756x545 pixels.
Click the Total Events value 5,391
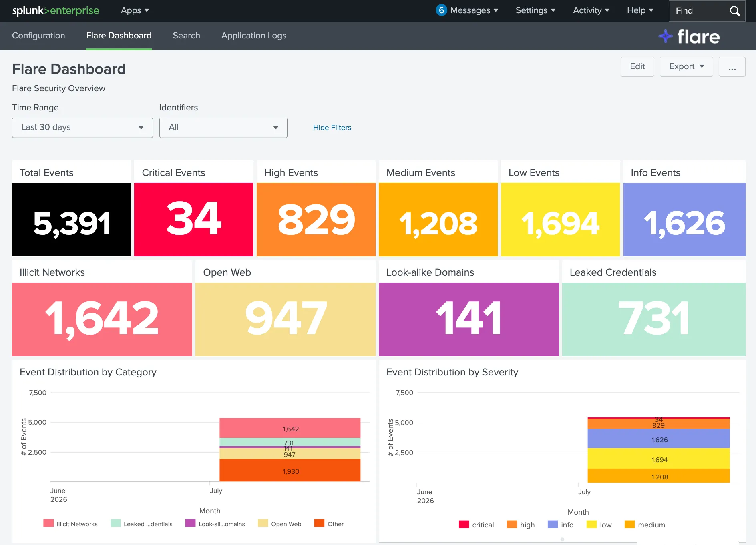tap(72, 223)
